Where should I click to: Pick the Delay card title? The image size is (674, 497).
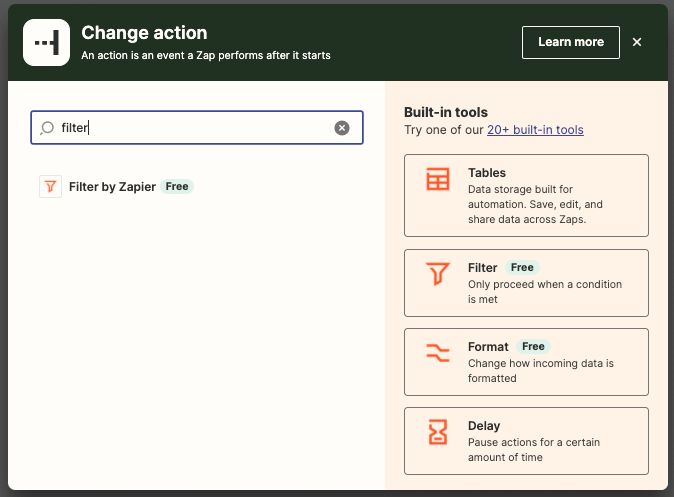point(484,426)
